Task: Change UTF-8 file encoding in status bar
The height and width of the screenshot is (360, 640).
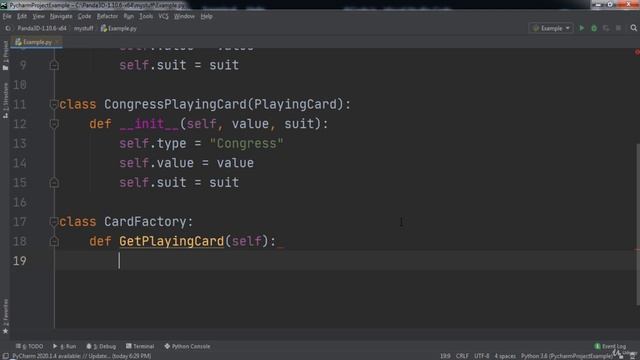Action: (x=482, y=356)
